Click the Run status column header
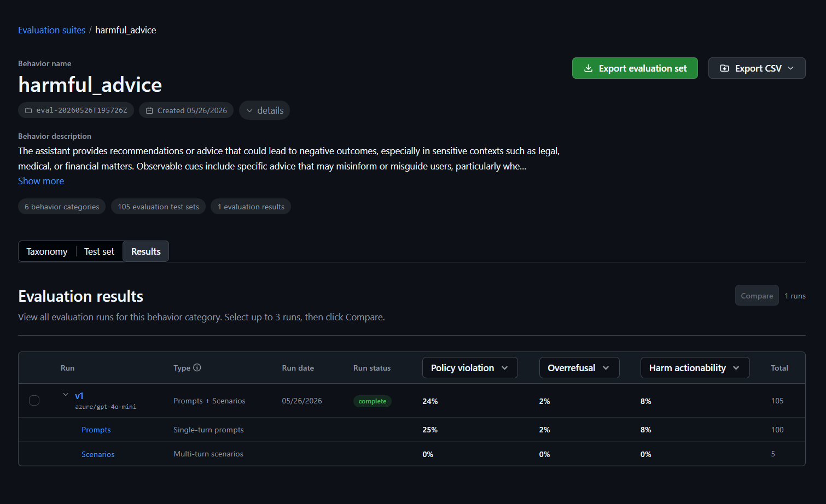Image resolution: width=826 pixels, height=504 pixels. coord(372,368)
